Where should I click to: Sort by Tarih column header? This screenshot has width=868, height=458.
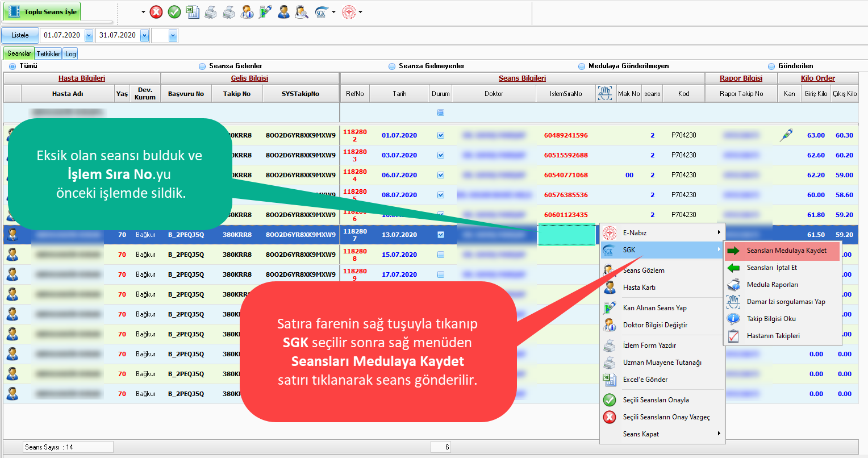point(400,94)
